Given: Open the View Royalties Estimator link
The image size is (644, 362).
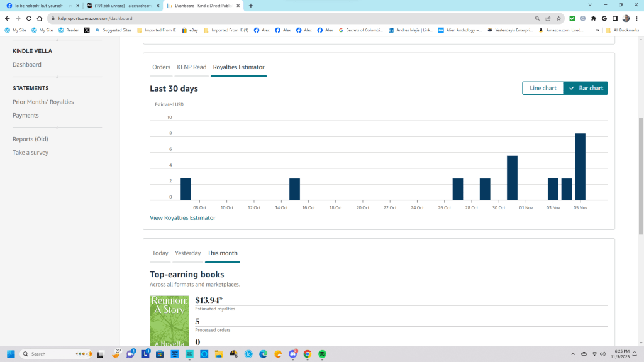Looking at the screenshot, I should 182,217.
